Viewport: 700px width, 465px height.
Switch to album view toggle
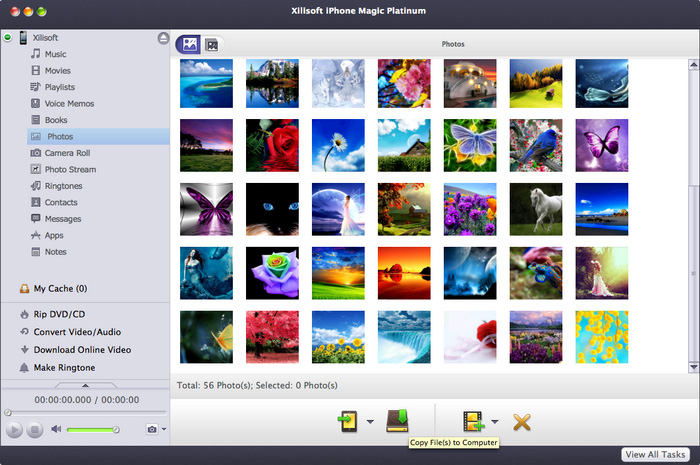(x=211, y=44)
